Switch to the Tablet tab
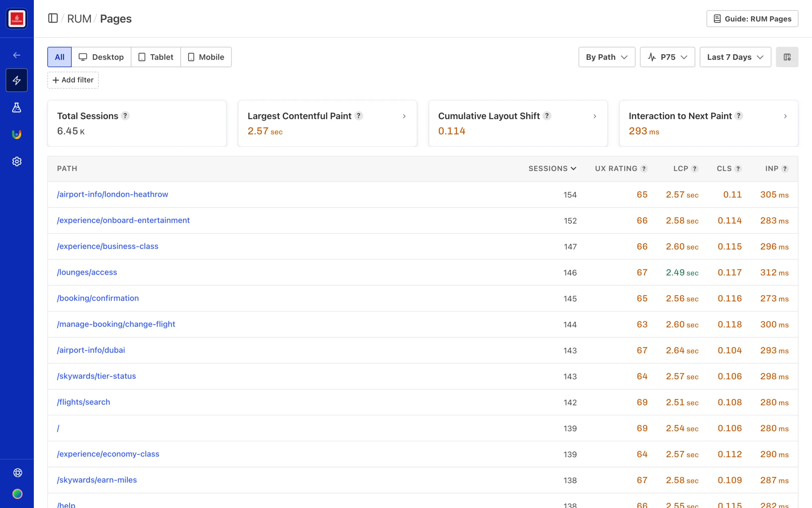Image resolution: width=812 pixels, height=508 pixels. [x=156, y=57]
